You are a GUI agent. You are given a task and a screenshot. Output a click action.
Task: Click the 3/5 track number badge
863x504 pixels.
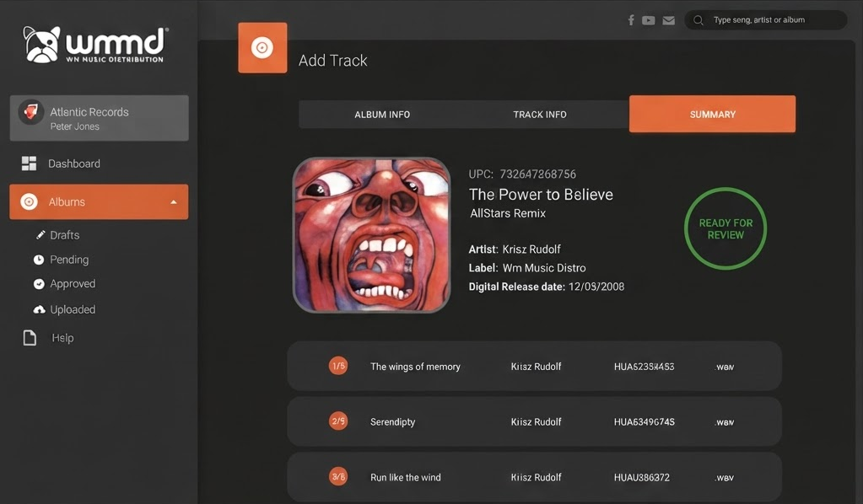coord(338,476)
